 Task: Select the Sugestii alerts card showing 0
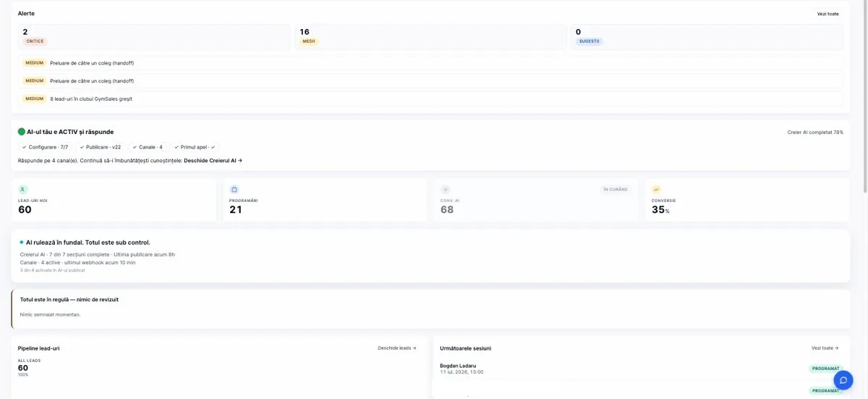707,37
